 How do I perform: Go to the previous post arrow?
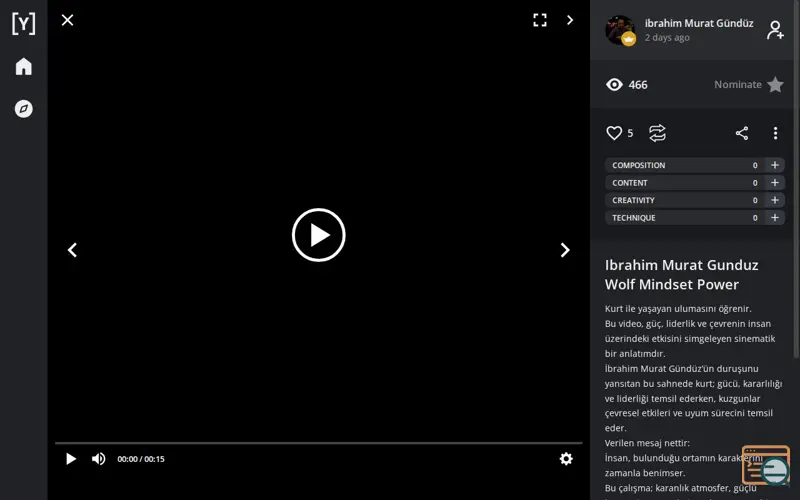72,250
